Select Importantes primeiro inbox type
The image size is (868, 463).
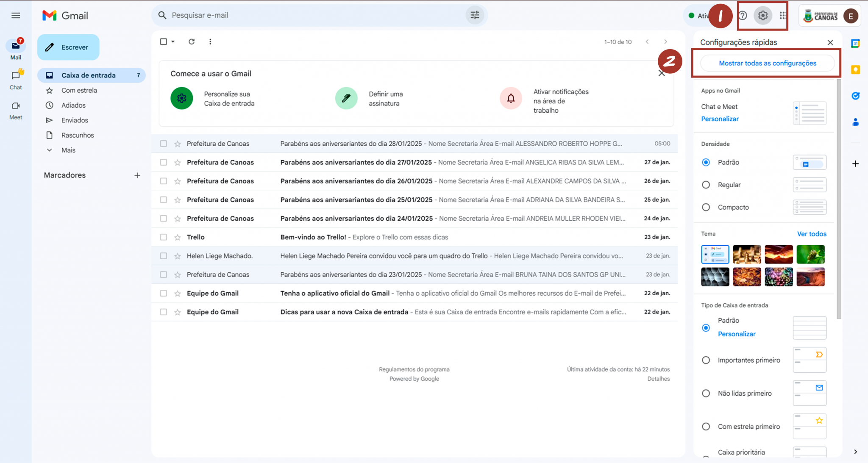point(706,360)
